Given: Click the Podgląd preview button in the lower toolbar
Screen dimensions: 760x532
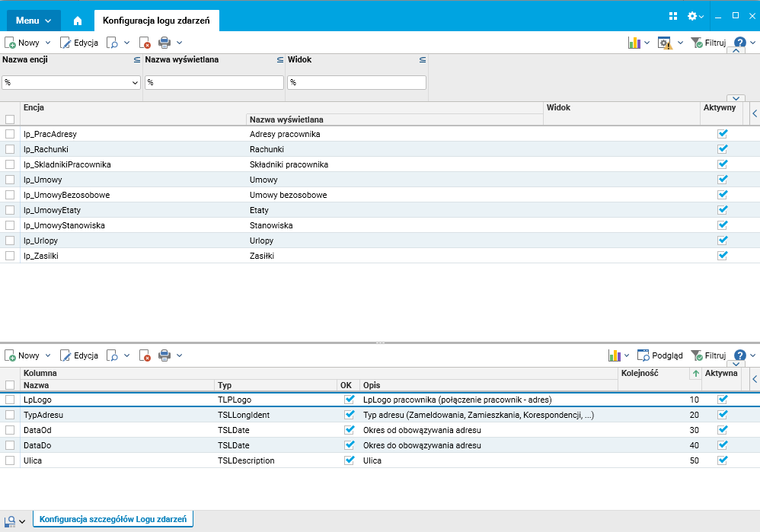Looking at the screenshot, I should 660,355.
